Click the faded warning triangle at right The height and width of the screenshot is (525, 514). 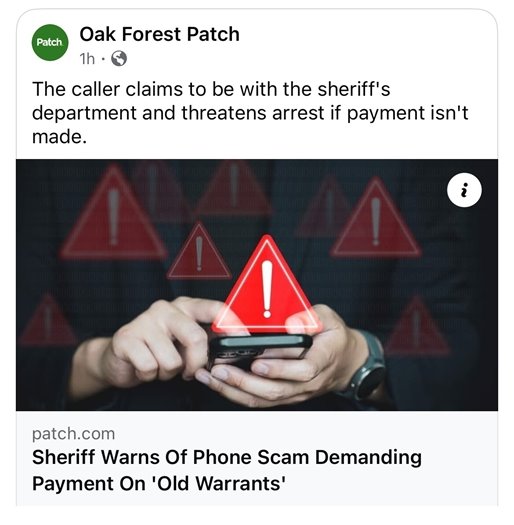(x=376, y=217)
